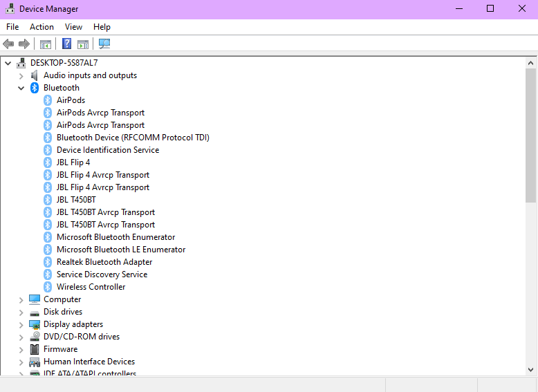Image resolution: width=538 pixels, height=392 pixels.
Task: Click the show/hide action pane icon
Action: pyautogui.click(x=83, y=44)
